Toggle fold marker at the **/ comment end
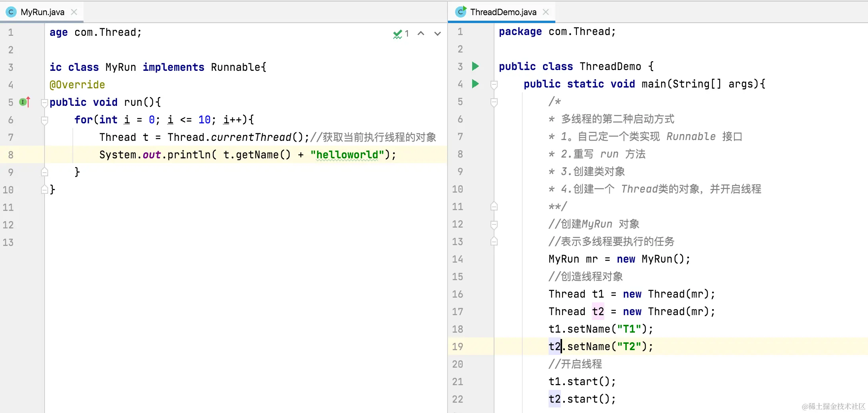868x413 pixels. (x=494, y=206)
